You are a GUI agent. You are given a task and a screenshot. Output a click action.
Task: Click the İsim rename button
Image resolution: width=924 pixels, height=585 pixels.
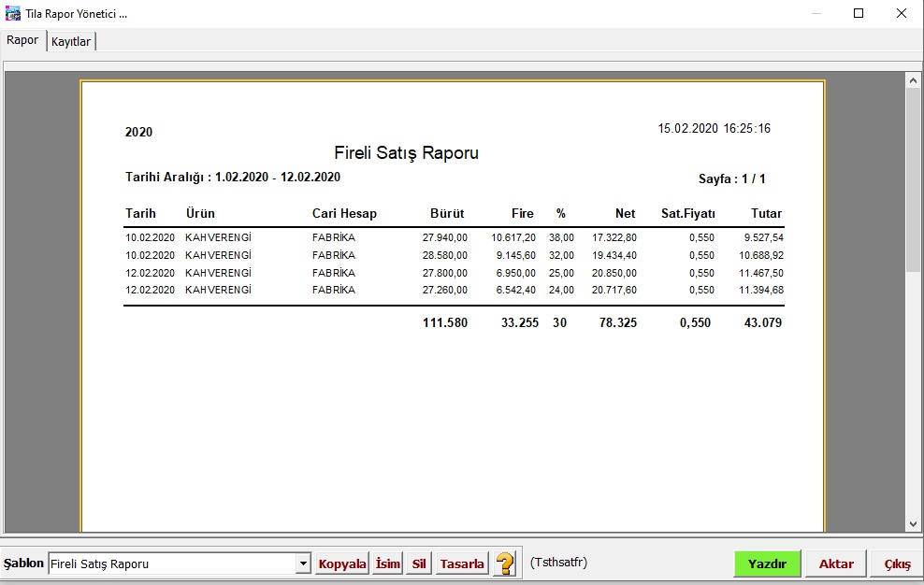[x=387, y=564]
